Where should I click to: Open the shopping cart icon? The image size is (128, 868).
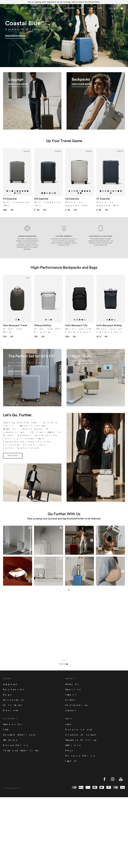coord(122,8)
